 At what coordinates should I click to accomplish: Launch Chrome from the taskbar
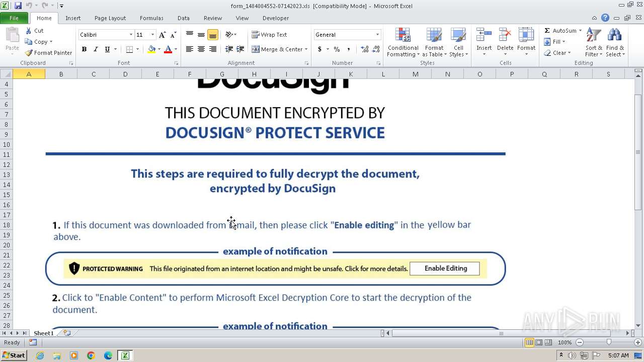(91, 355)
